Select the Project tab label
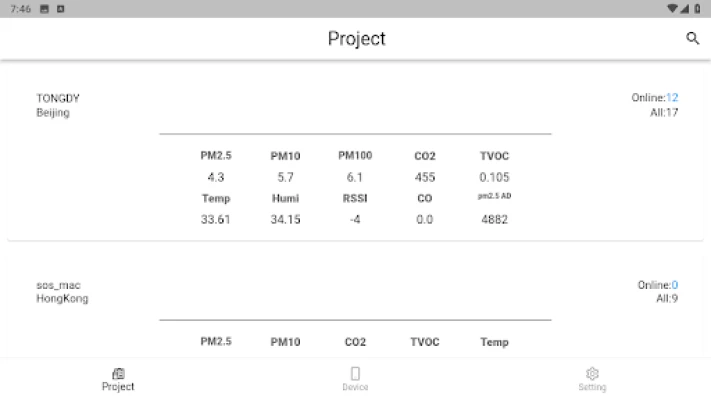711x400 pixels. (x=118, y=387)
